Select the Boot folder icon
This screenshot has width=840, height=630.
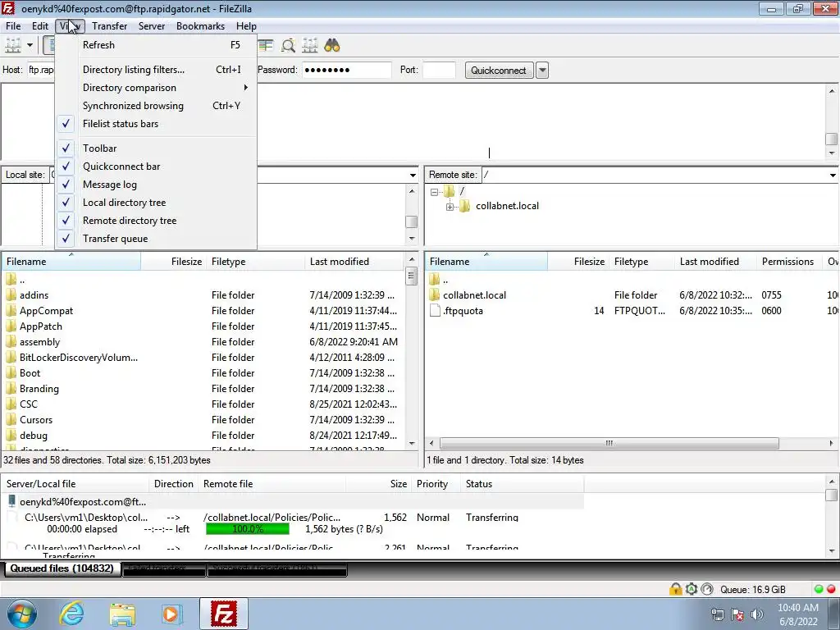point(11,372)
